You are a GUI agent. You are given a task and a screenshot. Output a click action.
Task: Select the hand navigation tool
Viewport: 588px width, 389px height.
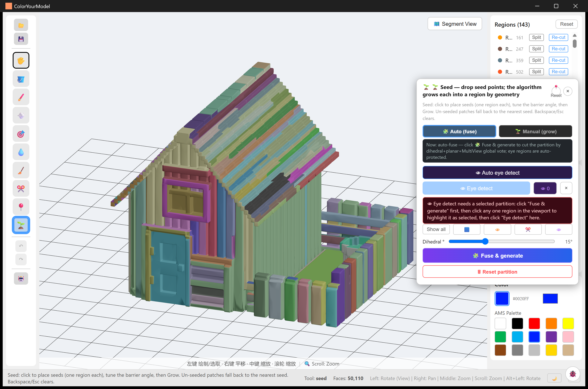21,60
